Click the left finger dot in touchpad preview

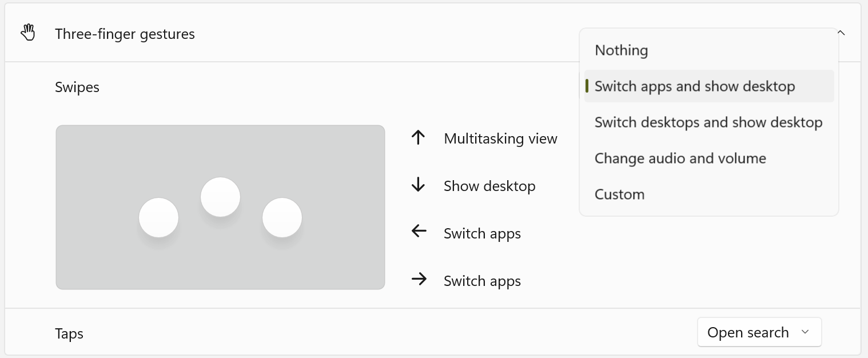(159, 218)
